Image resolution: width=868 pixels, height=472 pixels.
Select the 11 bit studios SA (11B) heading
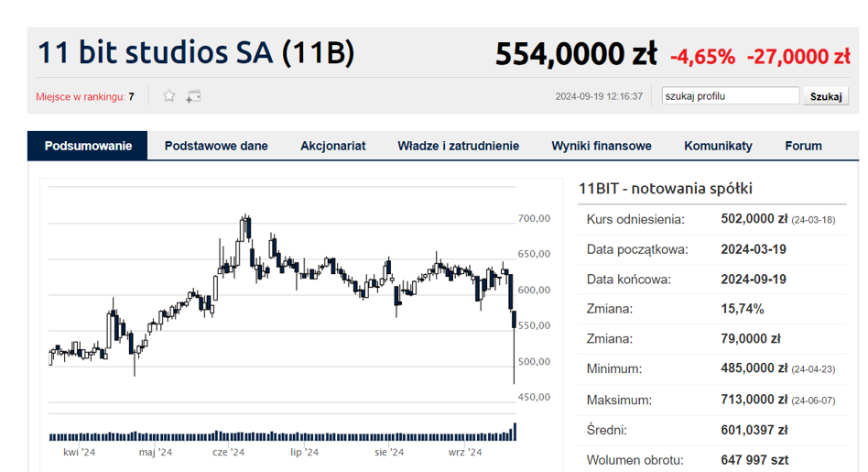pos(196,52)
